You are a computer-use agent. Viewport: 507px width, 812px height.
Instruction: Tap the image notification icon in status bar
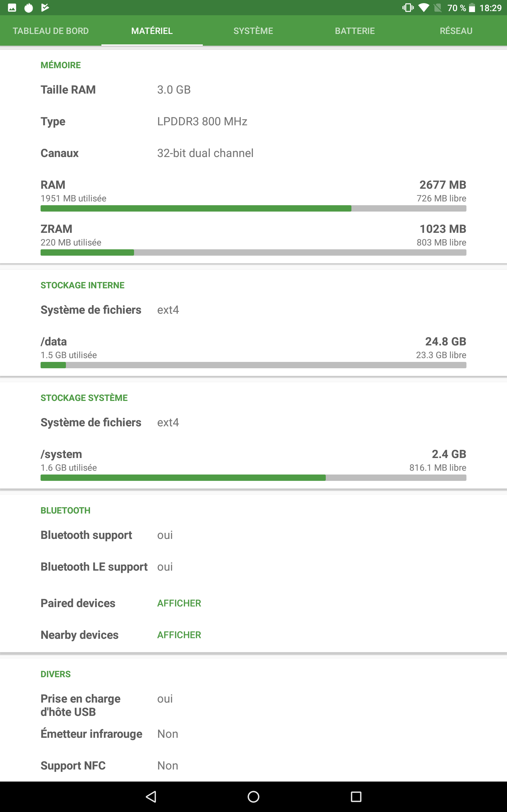click(12, 8)
